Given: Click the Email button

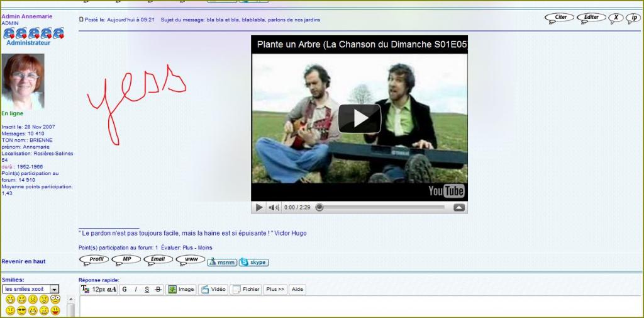Looking at the screenshot, I should point(158,260).
